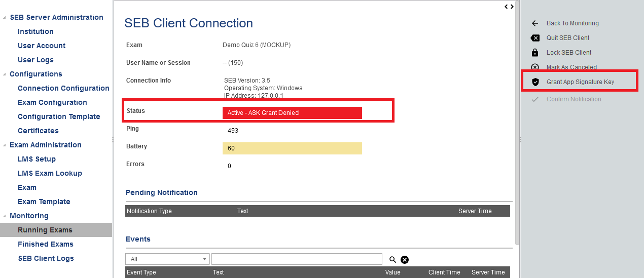Click the Quit SEB Client icon
644x278 pixels.
pos(534,38)
